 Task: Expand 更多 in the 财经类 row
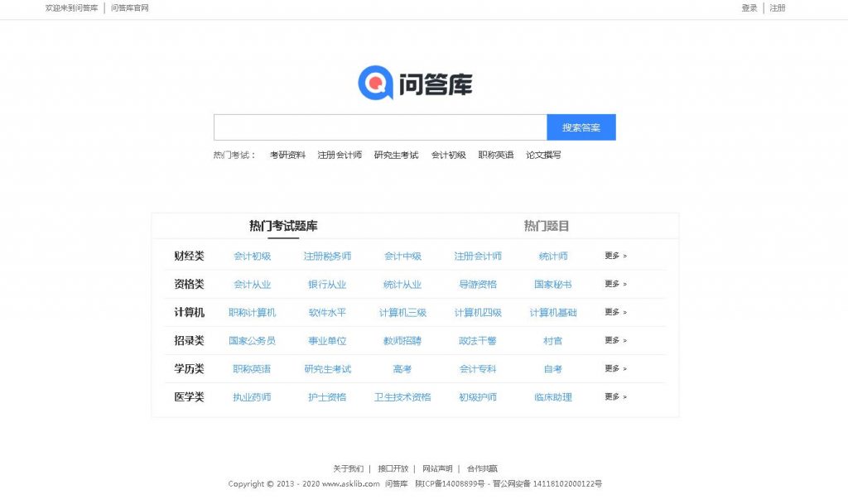coord(615,256)
